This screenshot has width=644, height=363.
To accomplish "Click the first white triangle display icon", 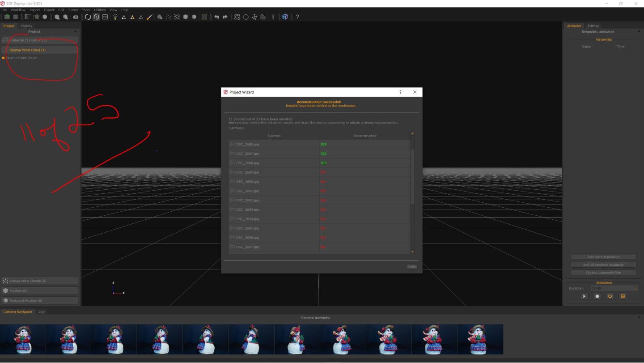I will click(x=124, y=17).
